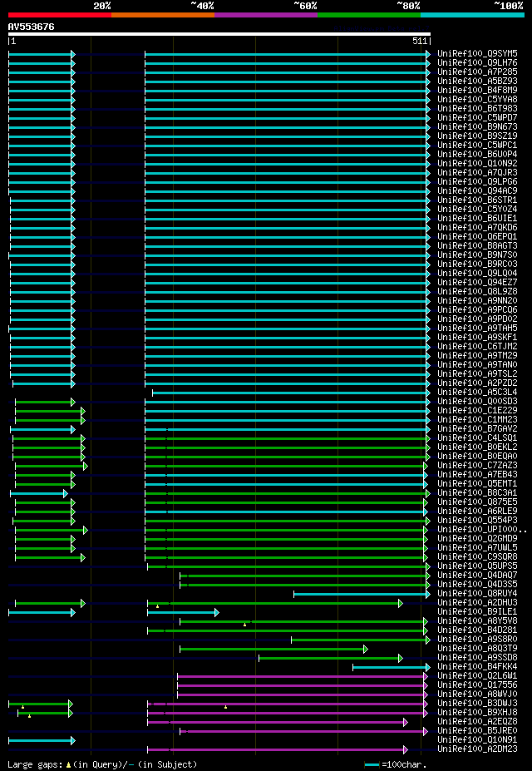Select the UniRef100_Q554P3 label
The height and width of the screenshot is (771, 532).
[477, 521]
